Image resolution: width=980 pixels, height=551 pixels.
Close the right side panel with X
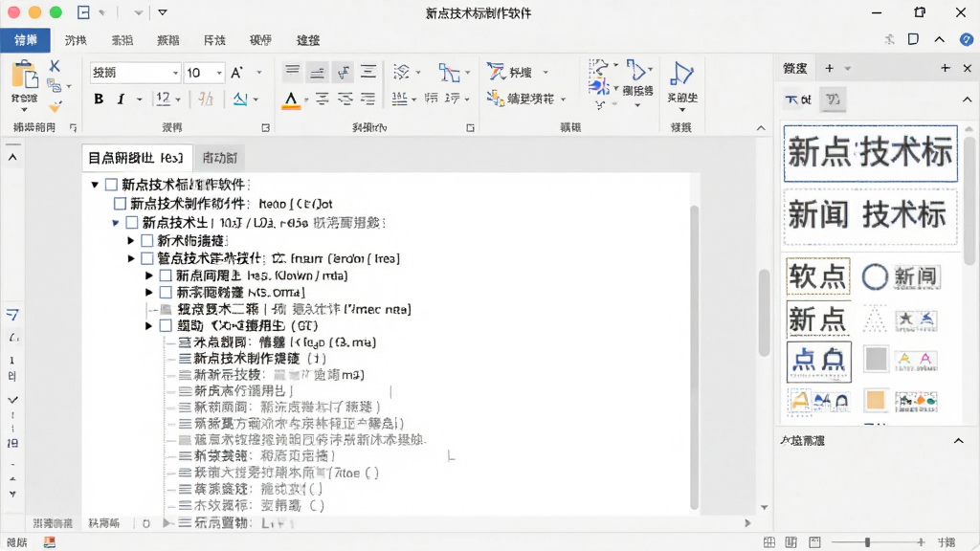tap(967, 68)
